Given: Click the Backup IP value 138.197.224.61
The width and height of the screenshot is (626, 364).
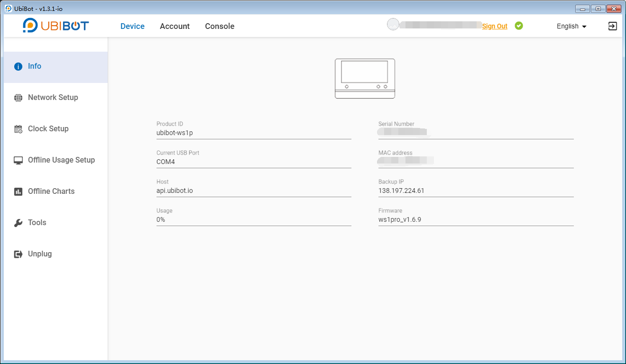Looking at the screenshot, I should tap(401, 191).
